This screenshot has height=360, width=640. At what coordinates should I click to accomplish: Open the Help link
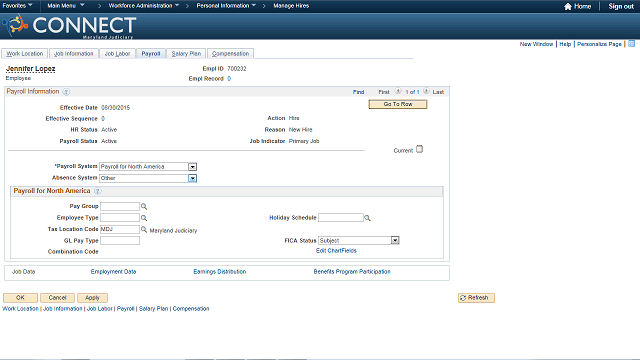[565, 44]
